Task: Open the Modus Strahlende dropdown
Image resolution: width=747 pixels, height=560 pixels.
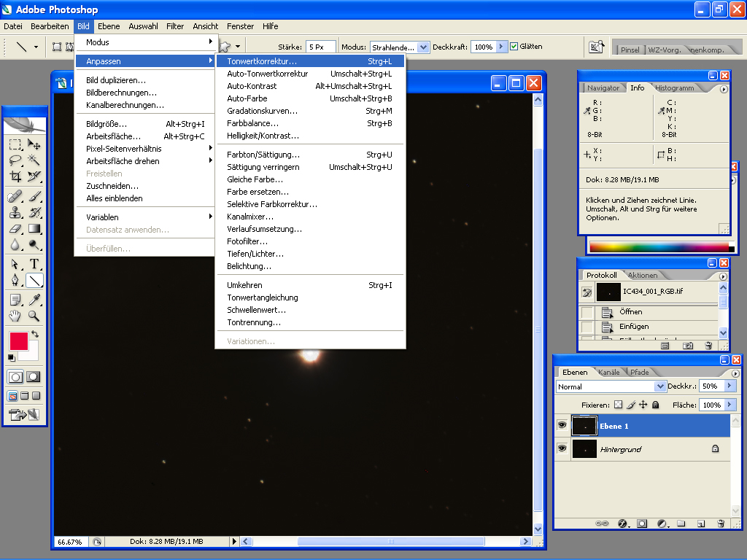Action: [x=423, y=47]
